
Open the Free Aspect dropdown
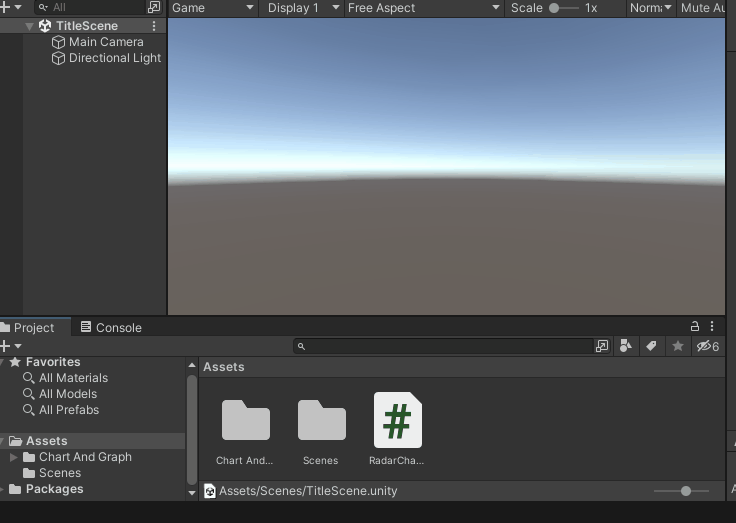pyautogui.click(x=423, y=8)
